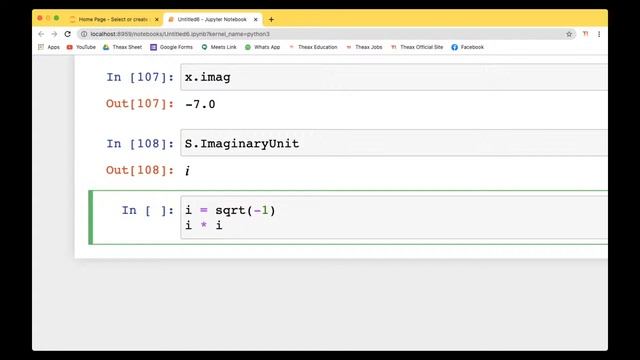Click the empty In [ ] prompt label
640x360 pixels.
(x=148, y=211)
